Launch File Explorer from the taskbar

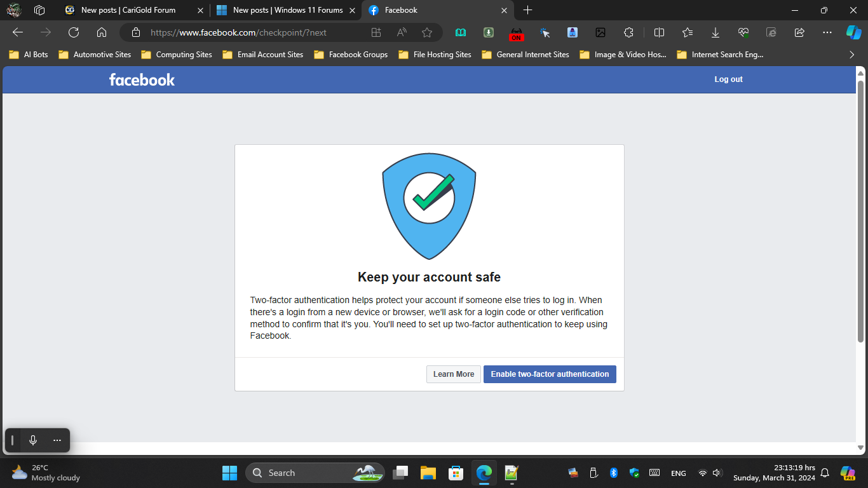pyautogui.click(x=428, y=473)
